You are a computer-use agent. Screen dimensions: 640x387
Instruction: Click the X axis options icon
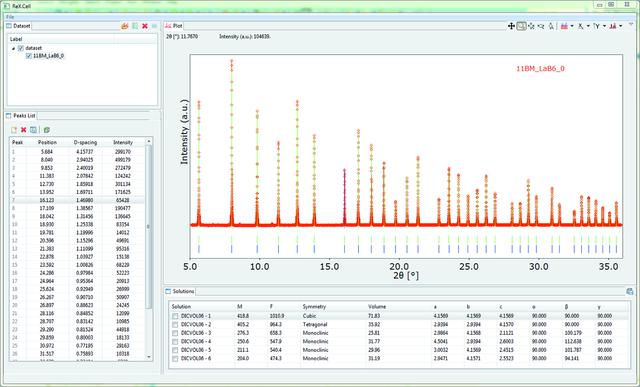(x=580, y=26)
